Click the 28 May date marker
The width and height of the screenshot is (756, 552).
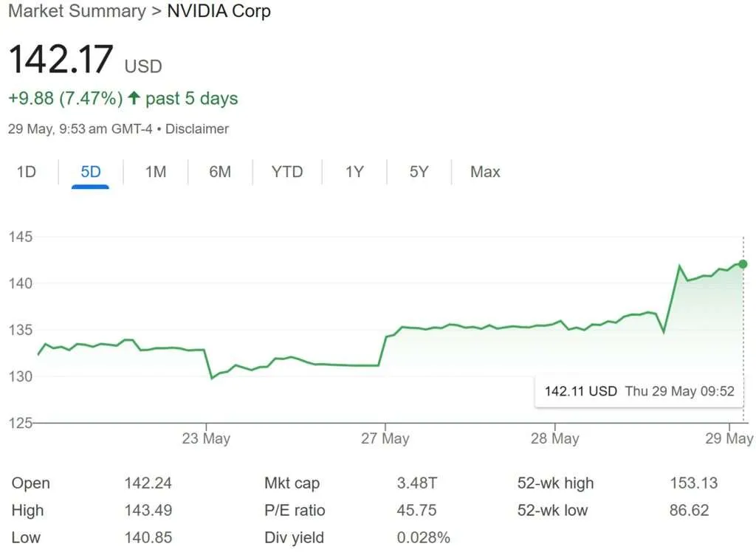(555, 438)
